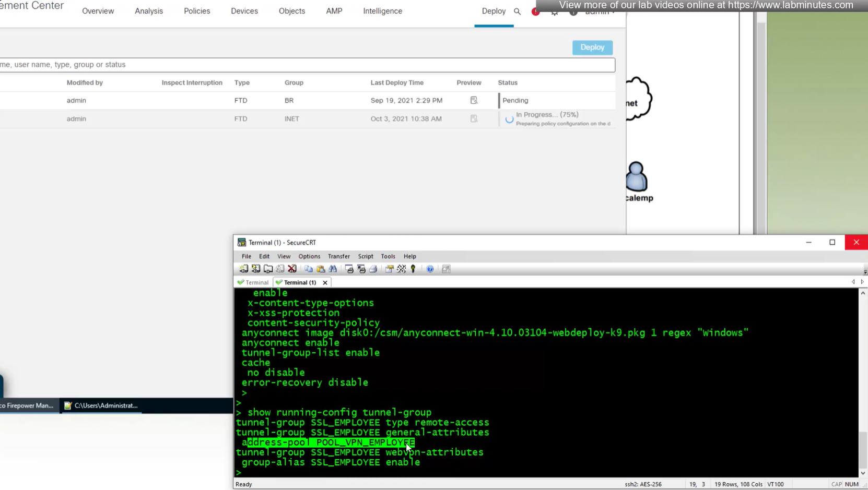Open the preview icon for the BR device
Screen dimensions: 868x490
pyautogui.click(x=474, y=100)
